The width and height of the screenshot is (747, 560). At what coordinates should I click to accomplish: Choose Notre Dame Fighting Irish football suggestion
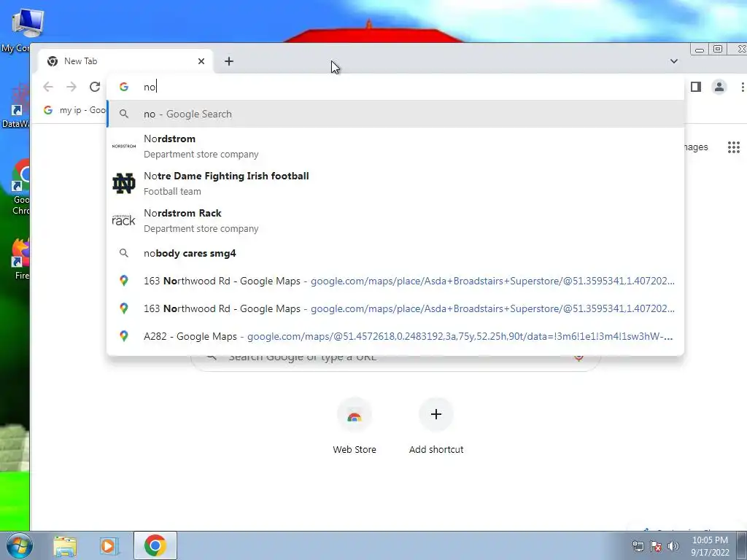pos(395,183)
